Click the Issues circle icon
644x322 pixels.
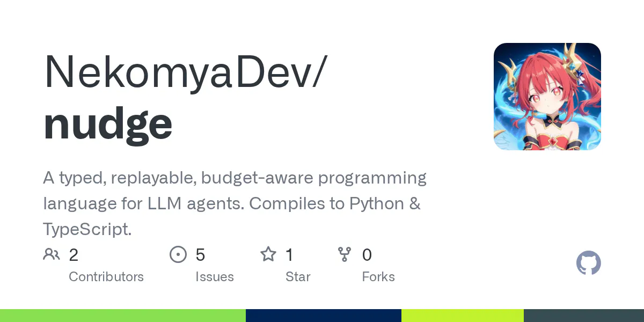point(178,254)
